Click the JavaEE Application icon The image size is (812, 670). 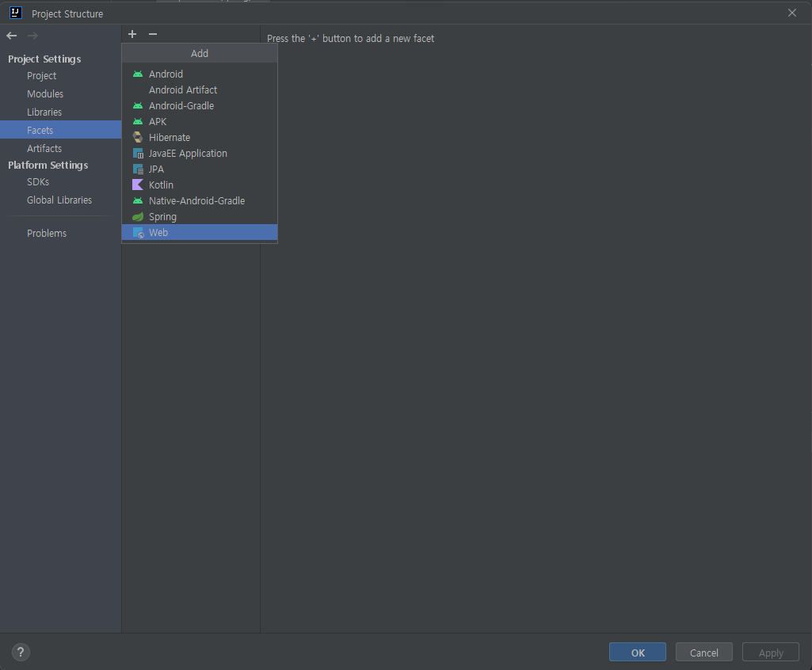[138, 154]
